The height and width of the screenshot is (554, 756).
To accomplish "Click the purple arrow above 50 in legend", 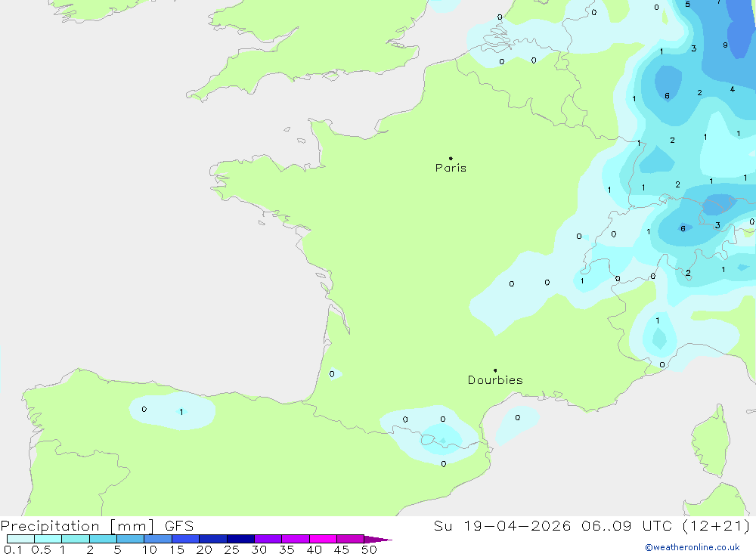I will [377, 539].
